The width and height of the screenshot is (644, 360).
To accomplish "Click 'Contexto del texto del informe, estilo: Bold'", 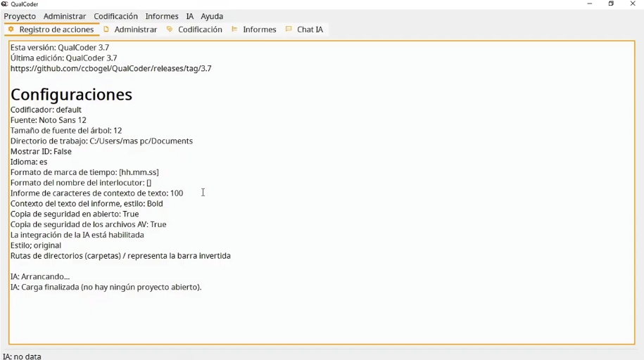I will 87,204.
